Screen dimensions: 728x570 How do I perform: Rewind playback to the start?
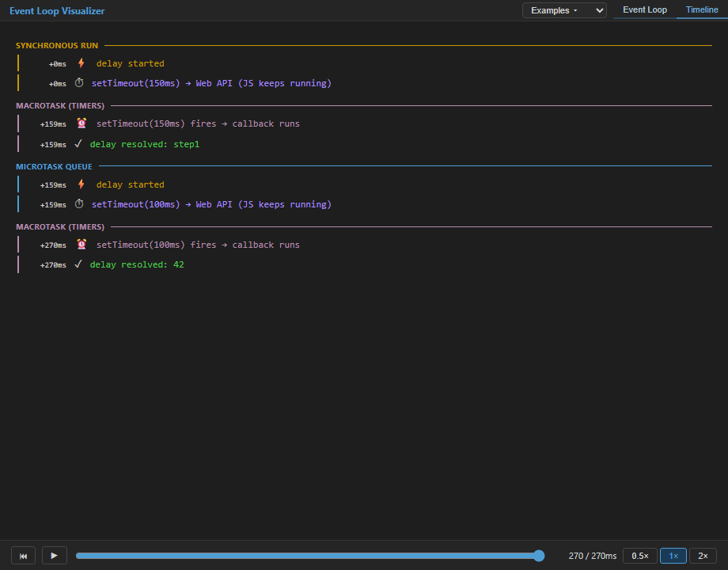[23, 556]
